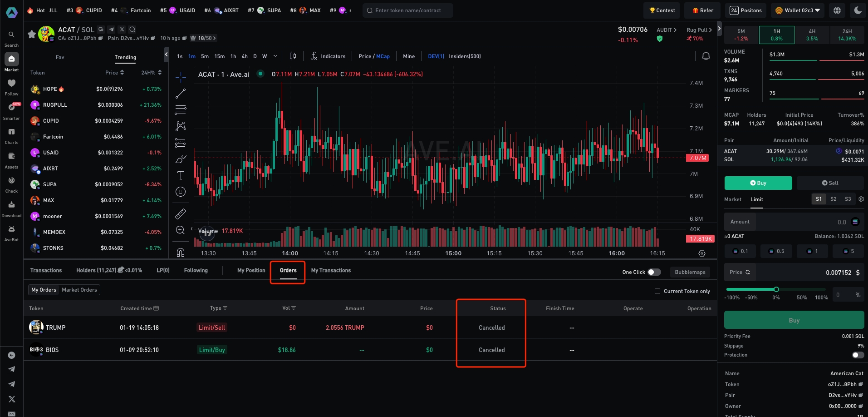
Task: Select the ruler measure tool
Action: click(181, 213)
